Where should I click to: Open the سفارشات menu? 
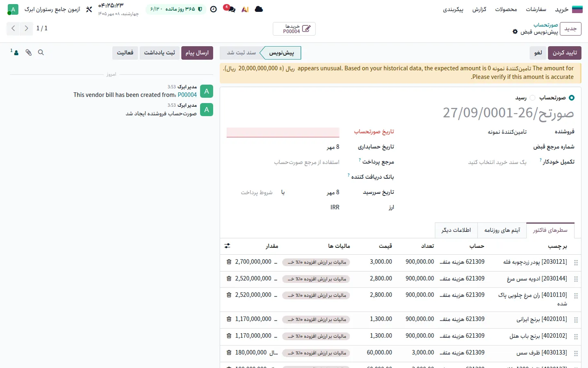tap(536, 9)
